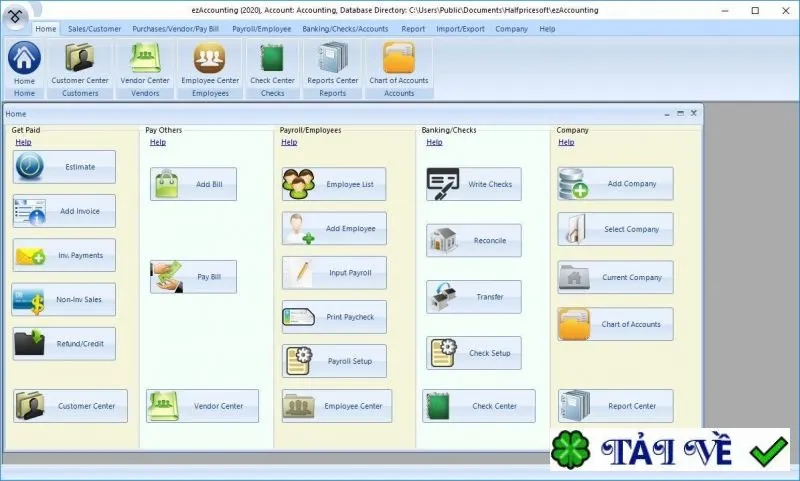This screenshot has width=800, height=481.
Task: Minimize the inner Home window
Action: [667, 114]
